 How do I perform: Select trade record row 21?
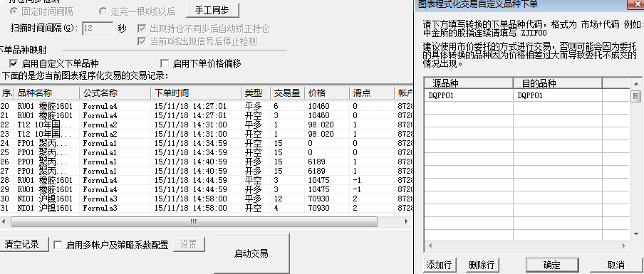(x=206, y=116)
